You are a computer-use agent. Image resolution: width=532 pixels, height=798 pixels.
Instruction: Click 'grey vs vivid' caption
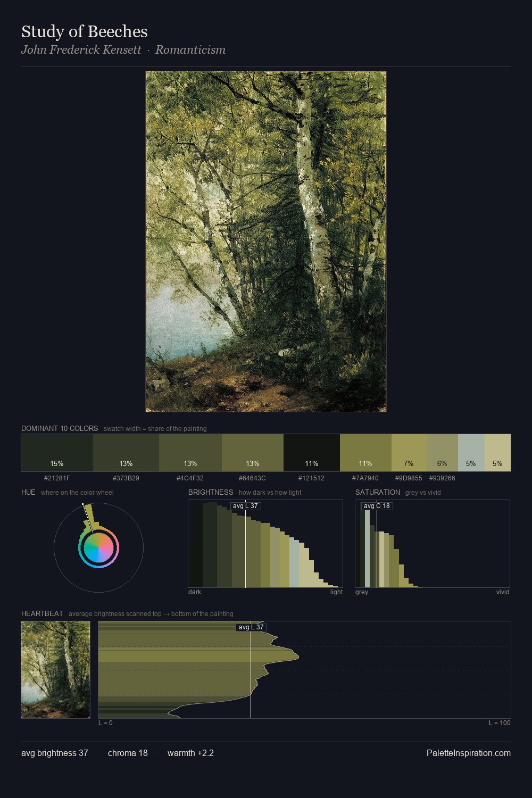click(423, 492)
